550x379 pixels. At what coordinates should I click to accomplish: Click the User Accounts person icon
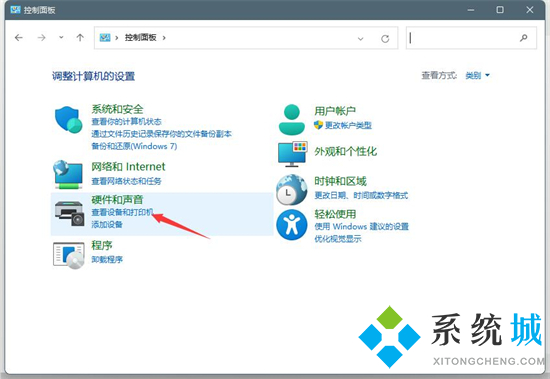(x=291, y=120)
